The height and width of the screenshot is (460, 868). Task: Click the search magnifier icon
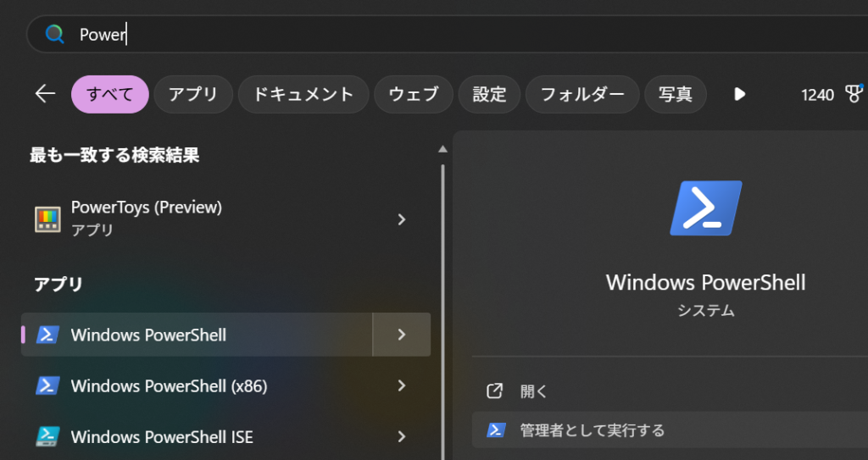click(55, 34)
